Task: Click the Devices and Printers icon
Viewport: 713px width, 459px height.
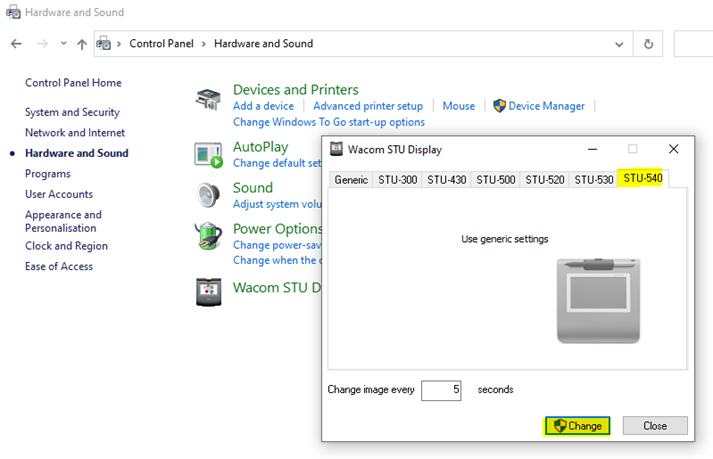Action: tap(208, 99)
